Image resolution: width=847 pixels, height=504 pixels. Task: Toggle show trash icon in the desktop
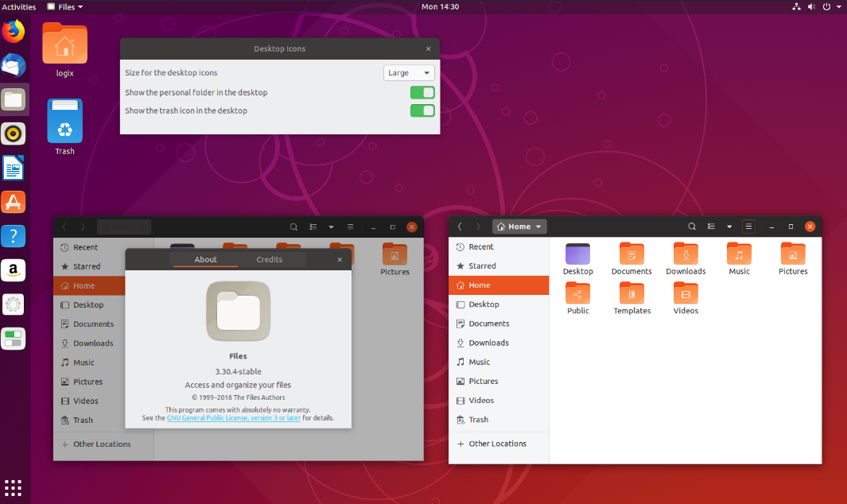(422, 110)
